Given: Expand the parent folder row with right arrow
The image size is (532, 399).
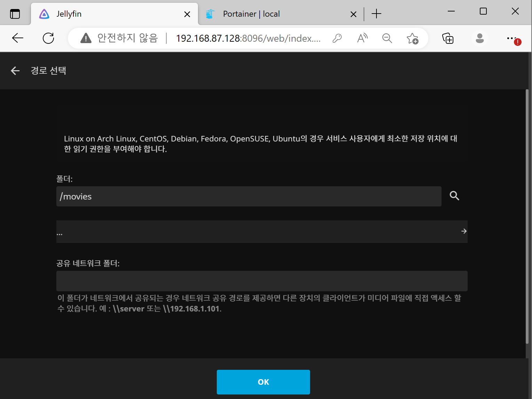Looking at the screenshot, I should 463,231.
